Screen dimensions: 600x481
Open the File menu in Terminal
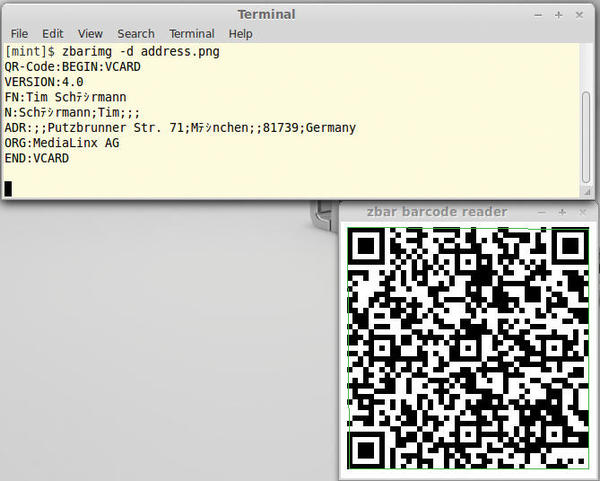pyautogui.click(x=19, y=34)
